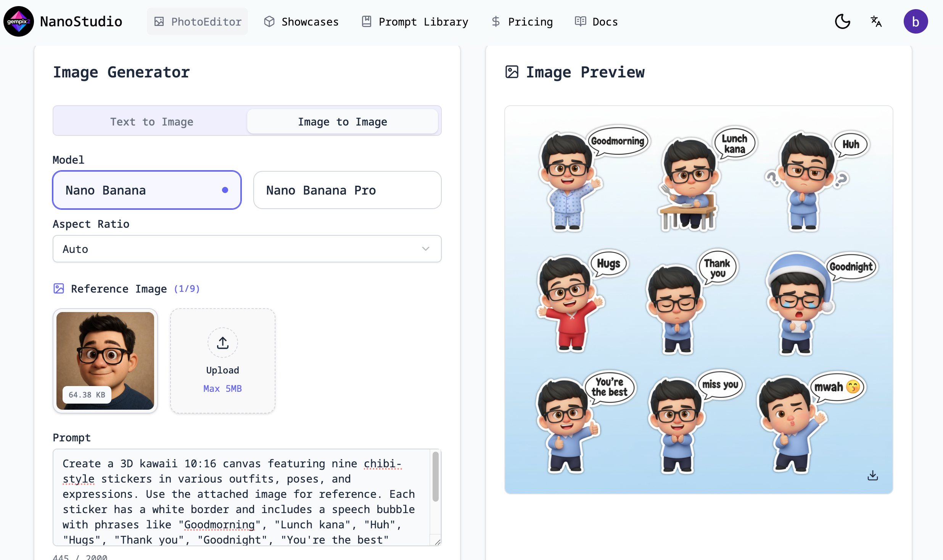Open the user avatar 'b' menu
This screenshot has height=560, width=943.
coord(916,21)
